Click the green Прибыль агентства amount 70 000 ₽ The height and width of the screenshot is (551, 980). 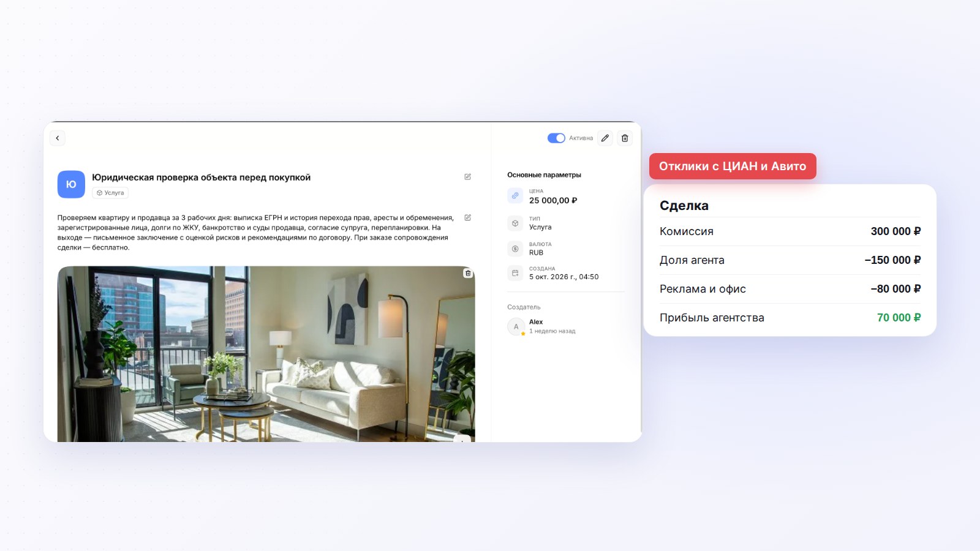[x=899, y=318]
